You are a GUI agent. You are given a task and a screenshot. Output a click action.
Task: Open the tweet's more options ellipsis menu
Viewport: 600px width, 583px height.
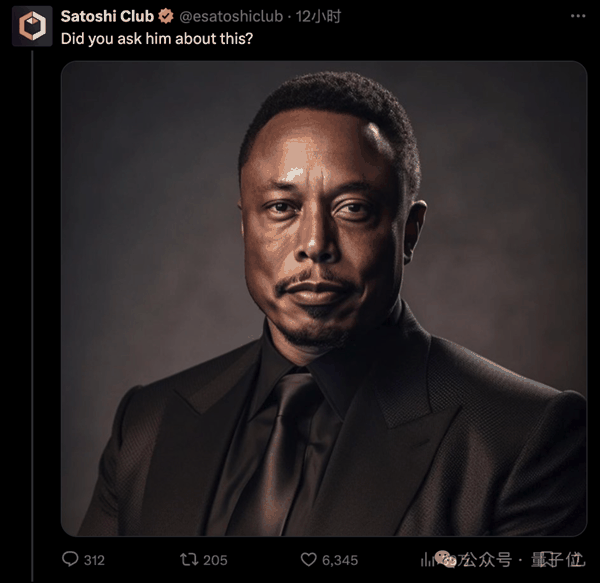(578, 17)
